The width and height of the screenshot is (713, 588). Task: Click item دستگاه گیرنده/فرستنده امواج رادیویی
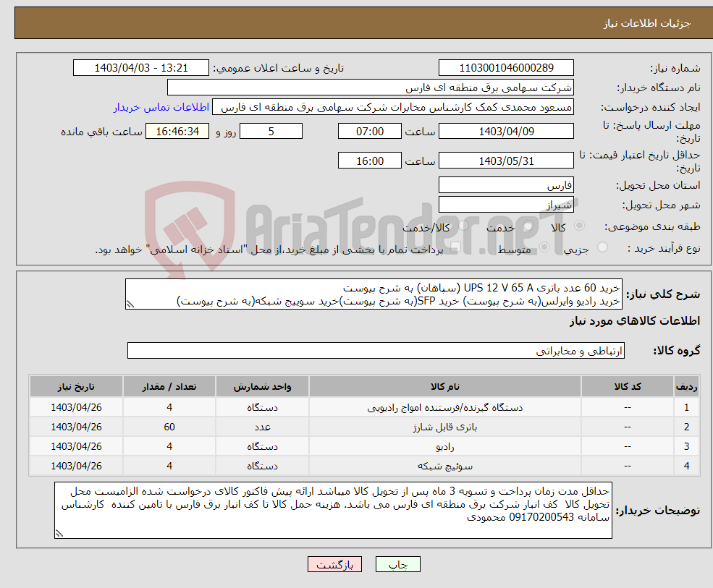click(444, 407)
